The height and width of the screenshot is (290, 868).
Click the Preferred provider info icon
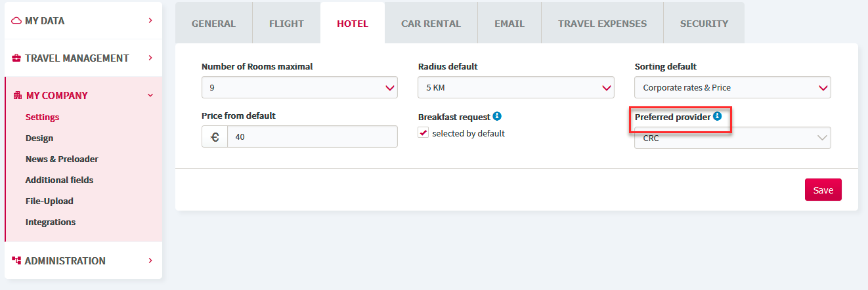point(717,116)
